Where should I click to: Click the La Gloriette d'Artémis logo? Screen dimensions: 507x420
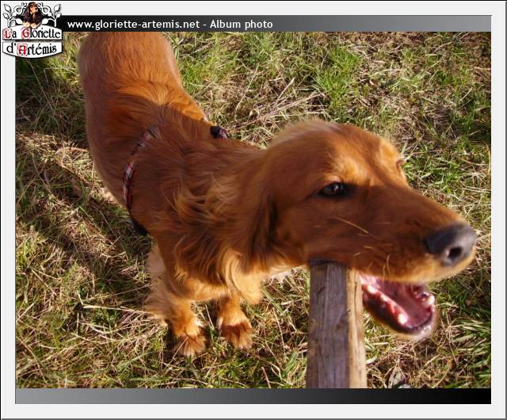(x=32, y=30)
